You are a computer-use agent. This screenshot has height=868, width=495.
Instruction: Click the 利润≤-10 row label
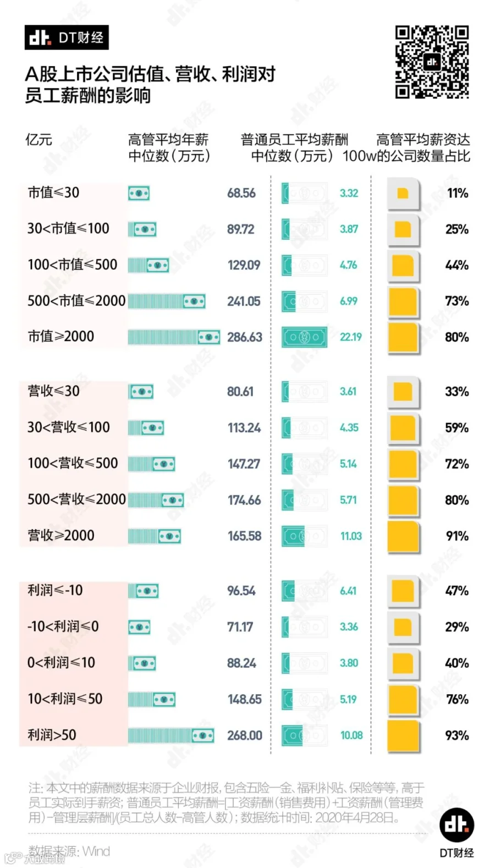55,590
